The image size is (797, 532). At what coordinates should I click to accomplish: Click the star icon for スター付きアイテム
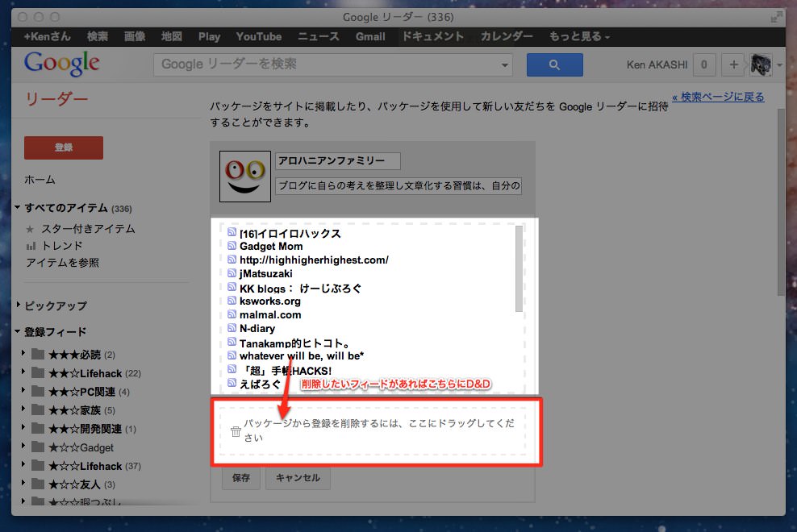pos(30,229)
